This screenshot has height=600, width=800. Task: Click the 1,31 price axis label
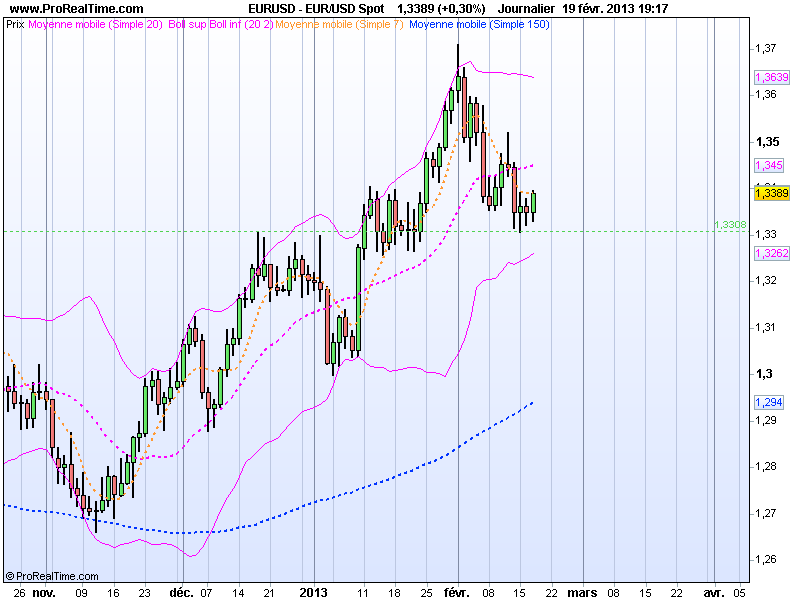[x=766, y=327]
